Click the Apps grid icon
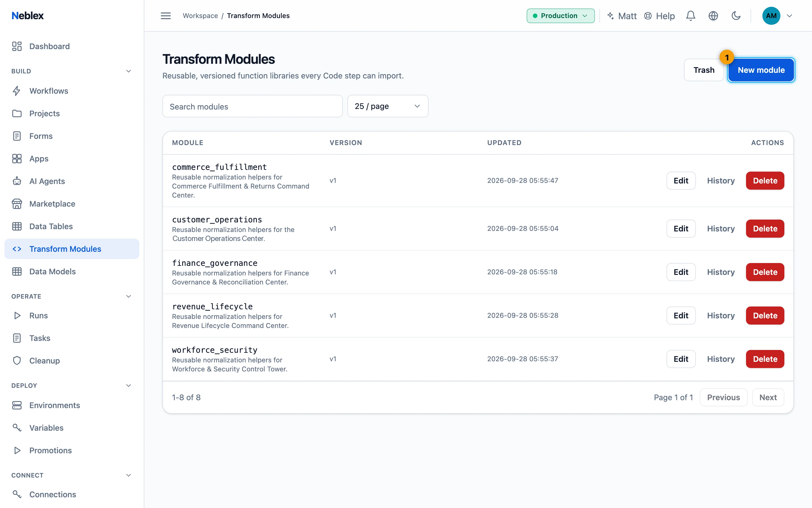 point(17,159)
